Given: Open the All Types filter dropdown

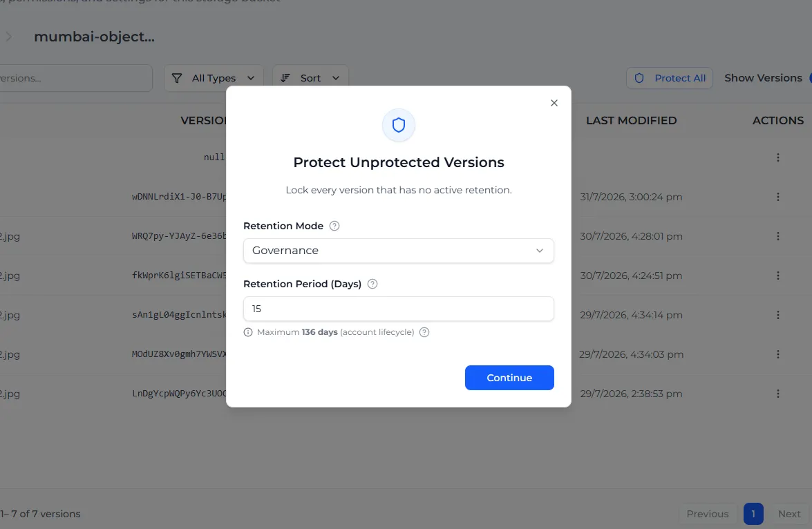Looking at the screenshot, I should point(214,78).
